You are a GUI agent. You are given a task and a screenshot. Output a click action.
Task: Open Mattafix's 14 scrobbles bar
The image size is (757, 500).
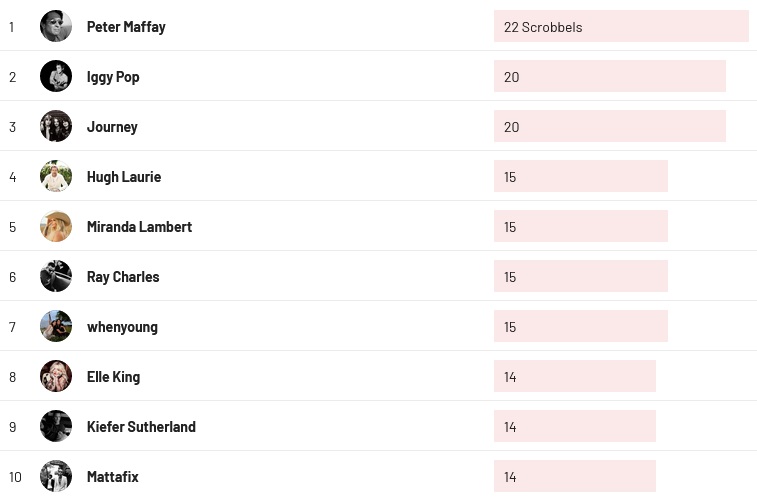click(x=574, y=477)
